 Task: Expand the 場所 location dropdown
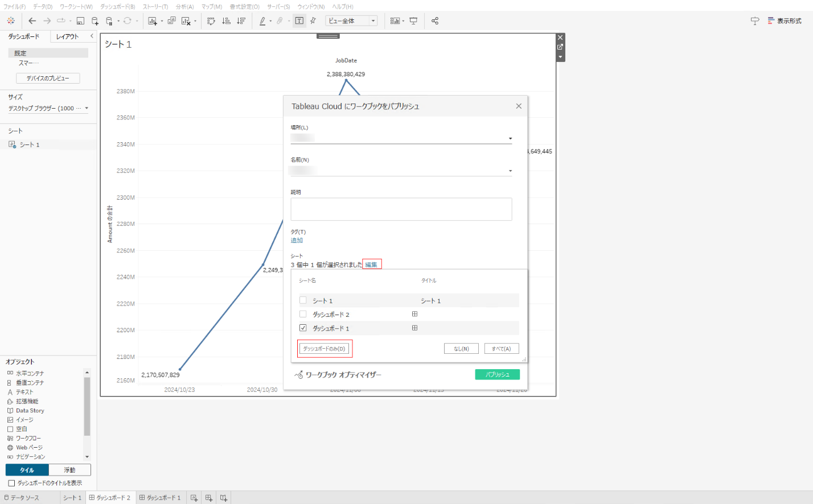(510, 138)
